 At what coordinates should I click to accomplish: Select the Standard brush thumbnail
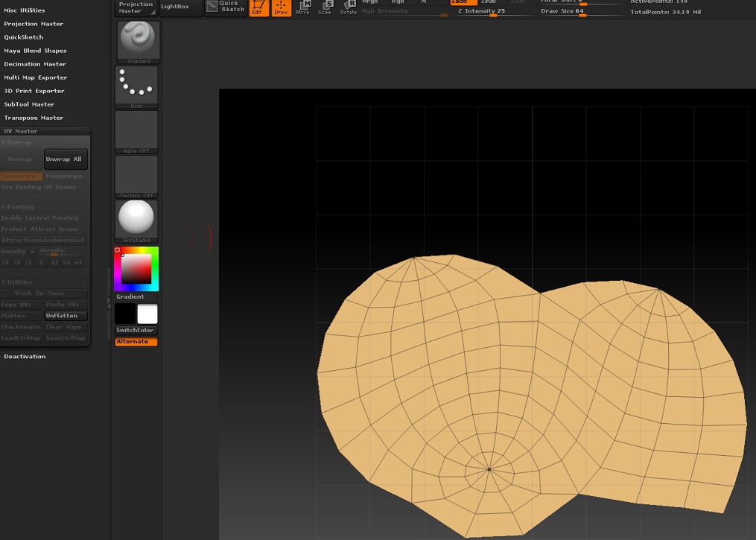138,42
